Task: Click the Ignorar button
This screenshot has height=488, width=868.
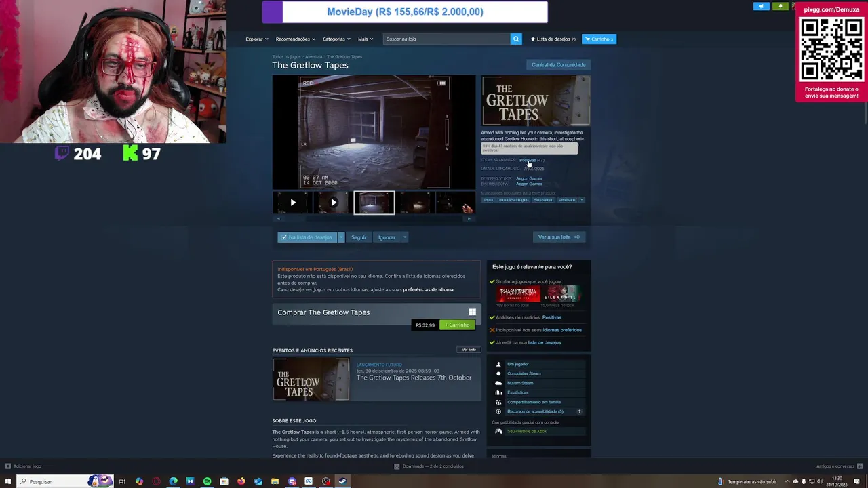Action: [x=387, y=237]
